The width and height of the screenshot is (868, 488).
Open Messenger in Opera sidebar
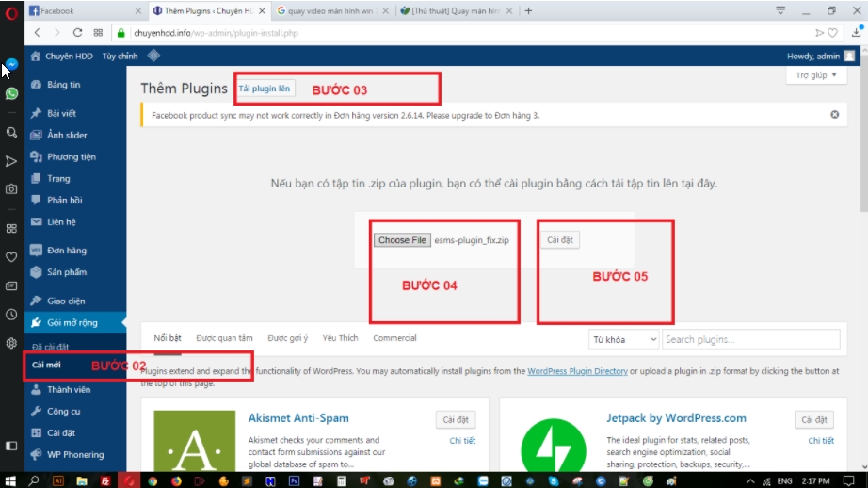point(11,65)
